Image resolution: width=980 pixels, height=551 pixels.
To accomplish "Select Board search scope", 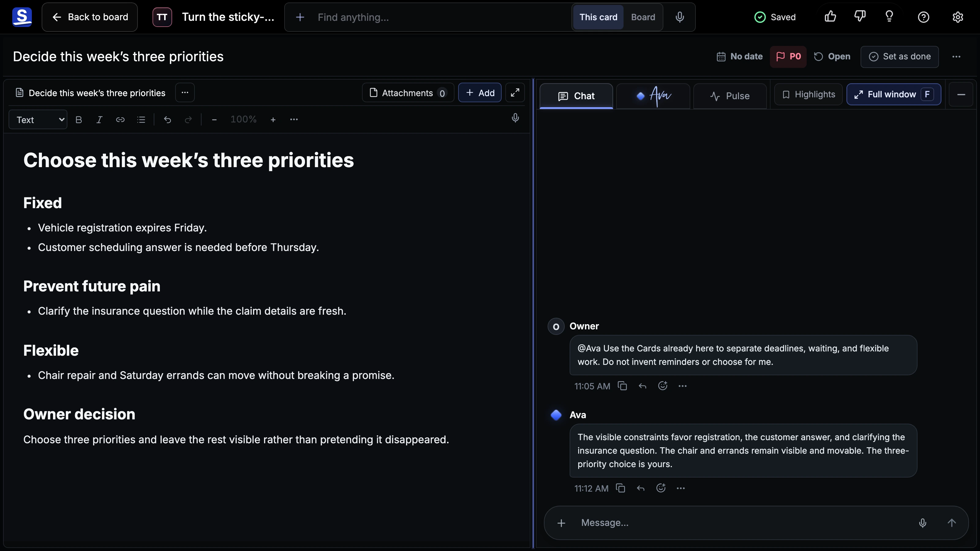I will (x=643, y=17).
